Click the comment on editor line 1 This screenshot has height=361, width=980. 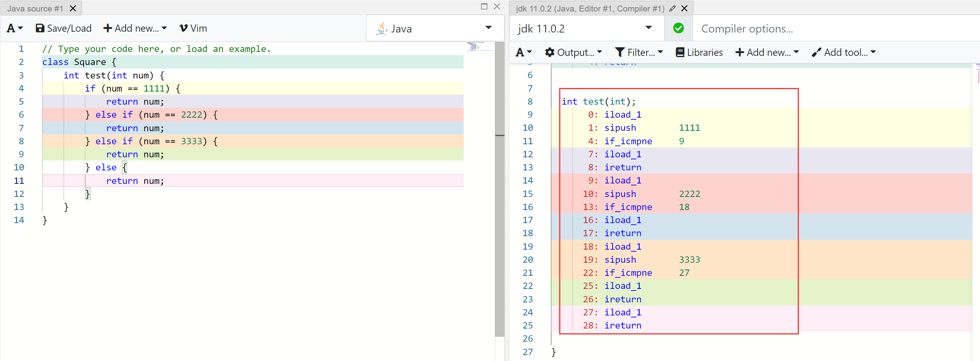click(157, 49)
